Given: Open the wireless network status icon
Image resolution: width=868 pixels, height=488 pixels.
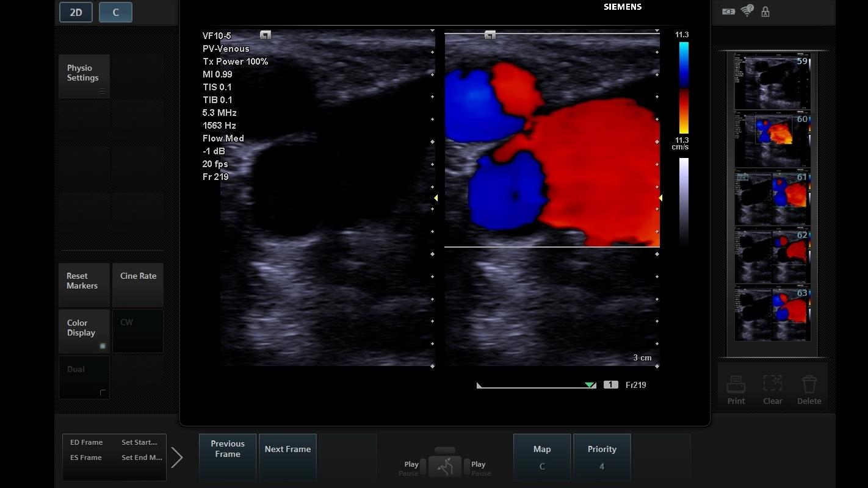Looking at the screenshot, I should (746, 11).
